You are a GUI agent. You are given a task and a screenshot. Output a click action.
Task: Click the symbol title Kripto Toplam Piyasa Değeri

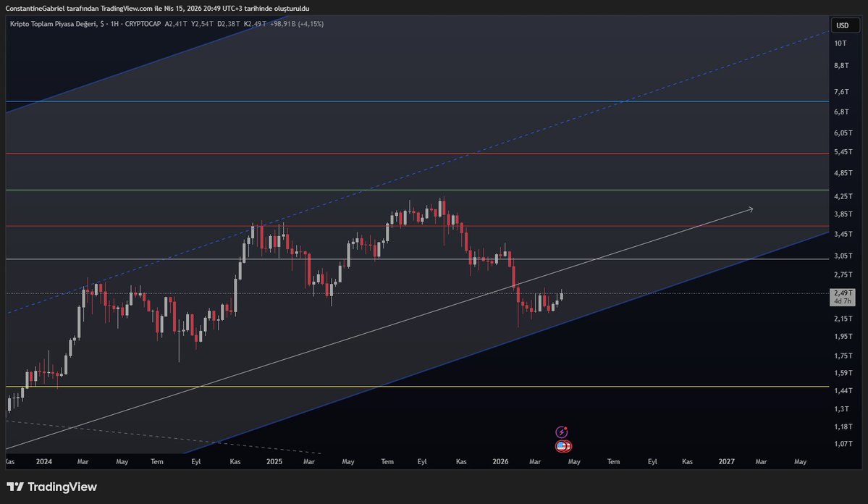pyautogui.click(x=53, y=24)
